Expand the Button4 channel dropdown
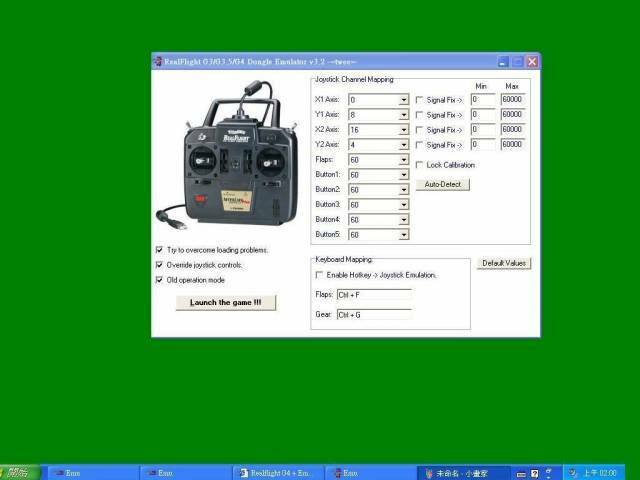This screenshot has height=480, width=640. point(403,220)
